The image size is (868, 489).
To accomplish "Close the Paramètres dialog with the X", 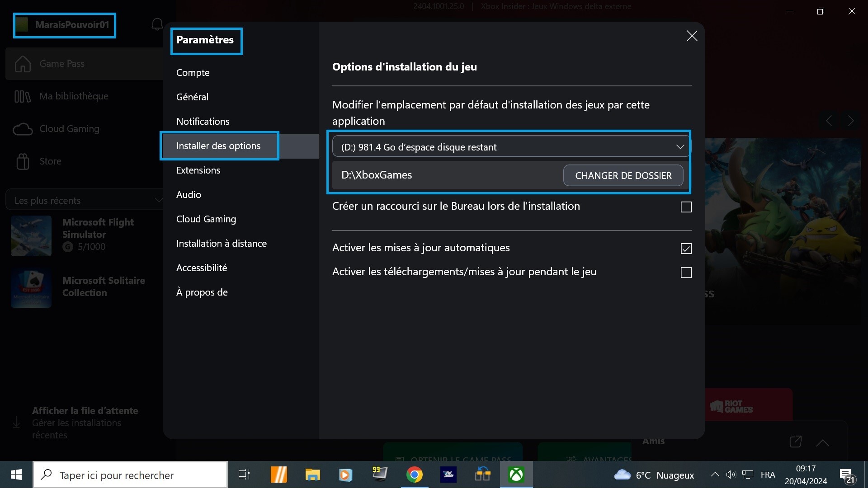I will point(692,36).
